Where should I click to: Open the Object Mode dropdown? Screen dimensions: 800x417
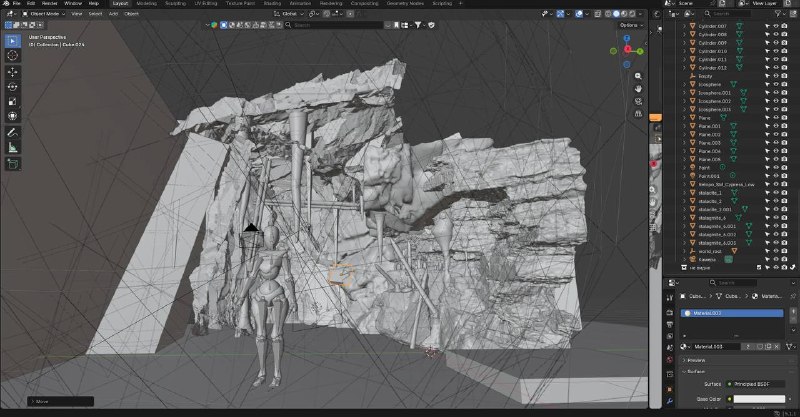44,14
